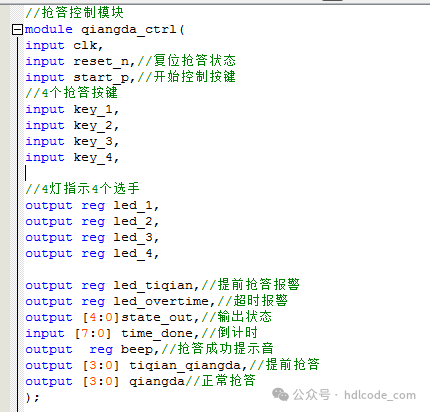
Task: Click the comment //提前抢答报警
Action: pos(250,285)
